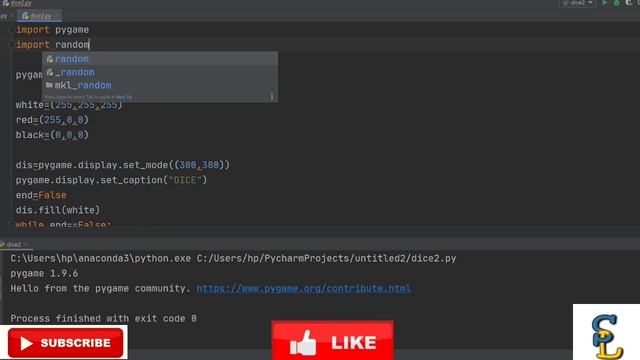Pick the 'mkl_random' completion suggestion
The height and width of the screenshot is (360, 640).
[x=160, y=85]
